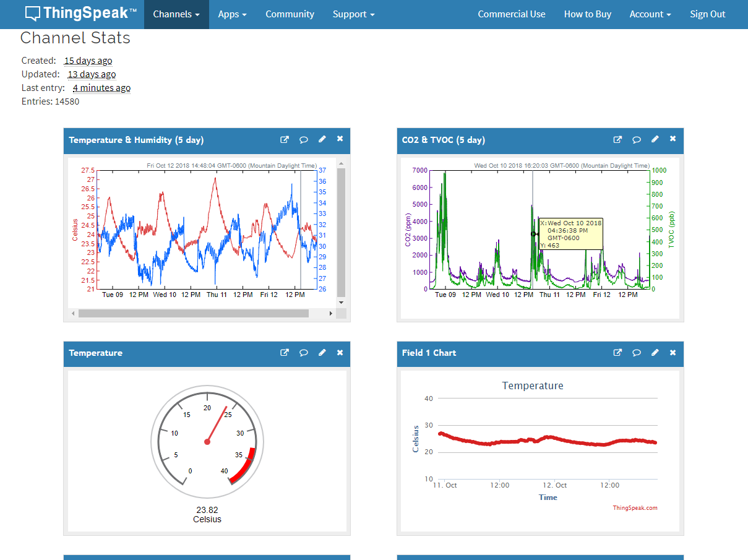Click ThingSpeak.com credit in Field 1 Chart

pos(635,508)
